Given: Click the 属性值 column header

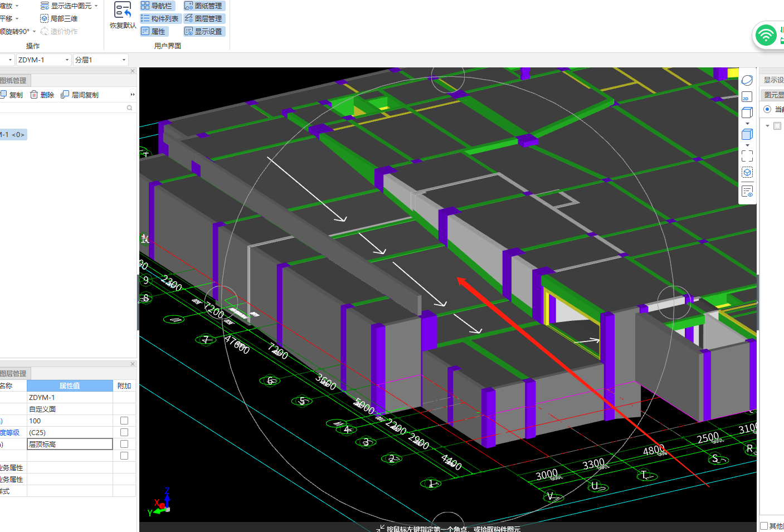Looking at the screenshot, I should 70,385.
